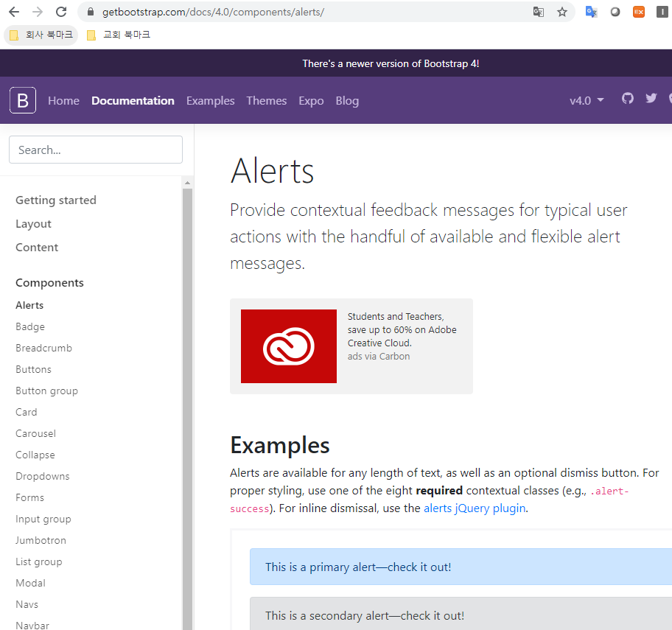Image resolution: width=672 pixels, height=630 pixels.
Task: Focus the Search docs input field
Action: [96, 150]
